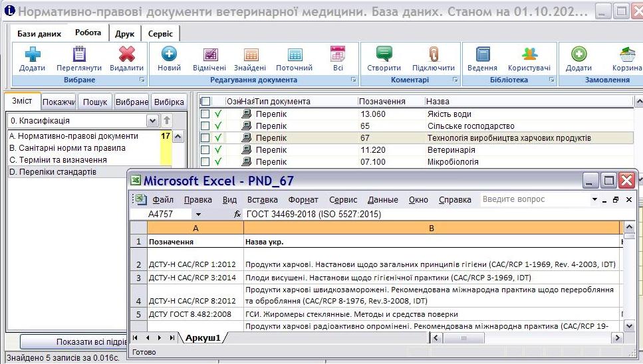Switch to the Сервіс ribbon tab
This screenshot has width=643, height=364.
160,34
